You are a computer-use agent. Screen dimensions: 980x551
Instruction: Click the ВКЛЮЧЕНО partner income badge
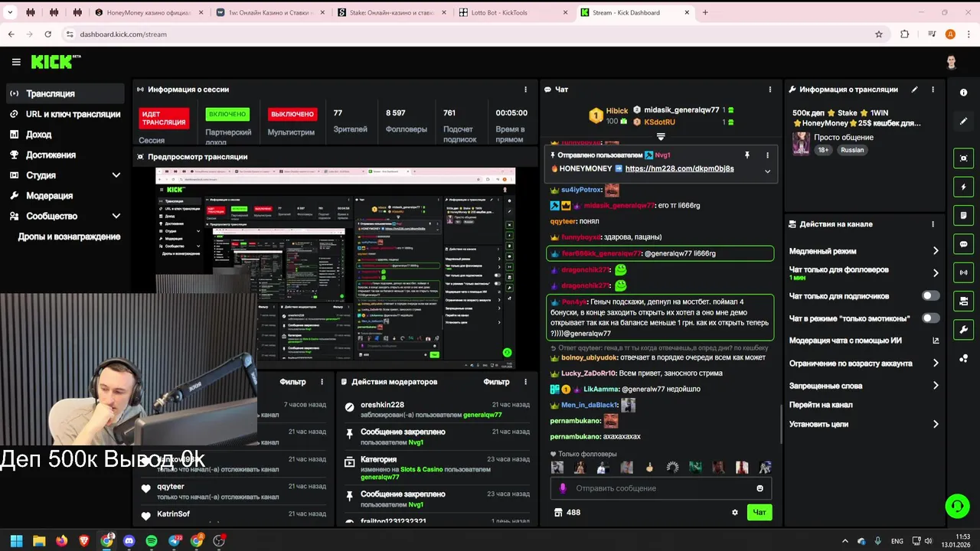[227, 114]
